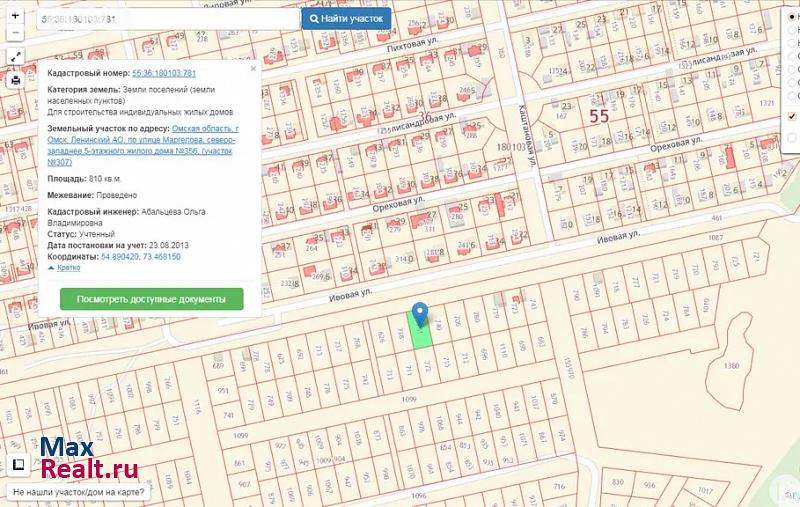Viewport: 800px width, 507px height.
Task: Click the highlighted green land parcel
Action: (421, 336)
